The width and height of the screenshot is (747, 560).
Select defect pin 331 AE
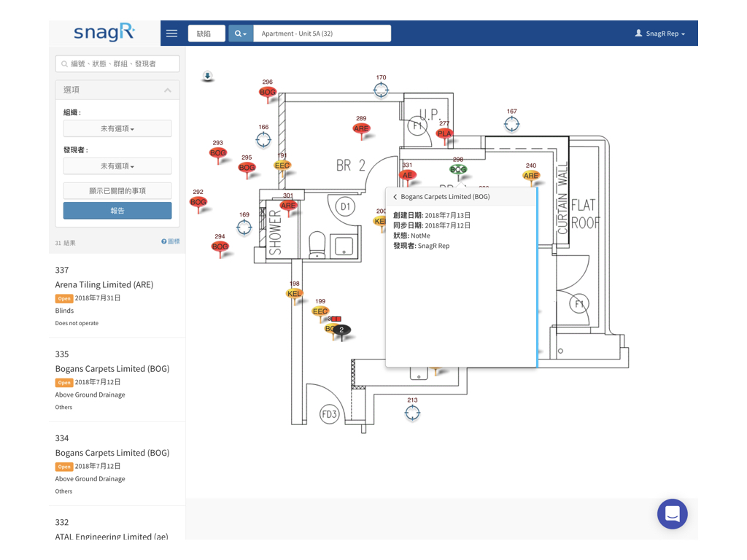tap(407, 175)
